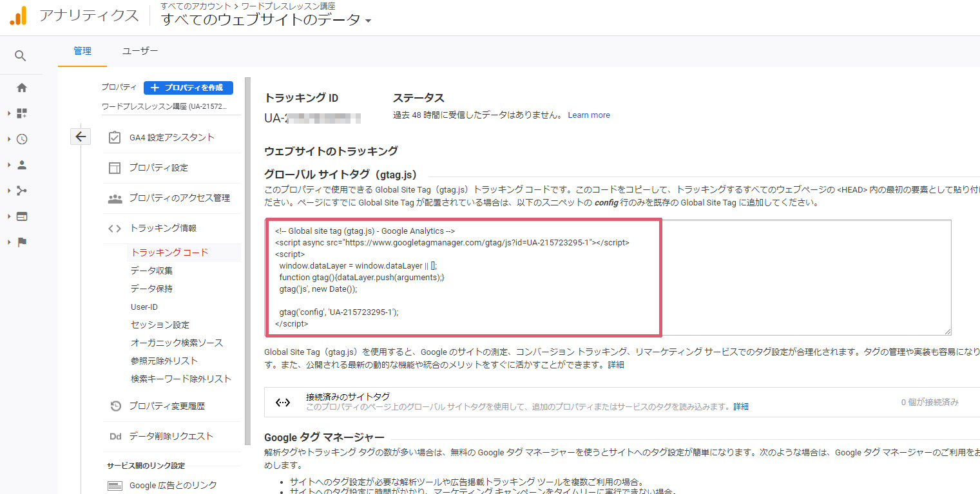Screen dimensions: 980x494
Task: Open 詳細 link in 接続済みのサイトタグ panel
Action: click(741, 407)
